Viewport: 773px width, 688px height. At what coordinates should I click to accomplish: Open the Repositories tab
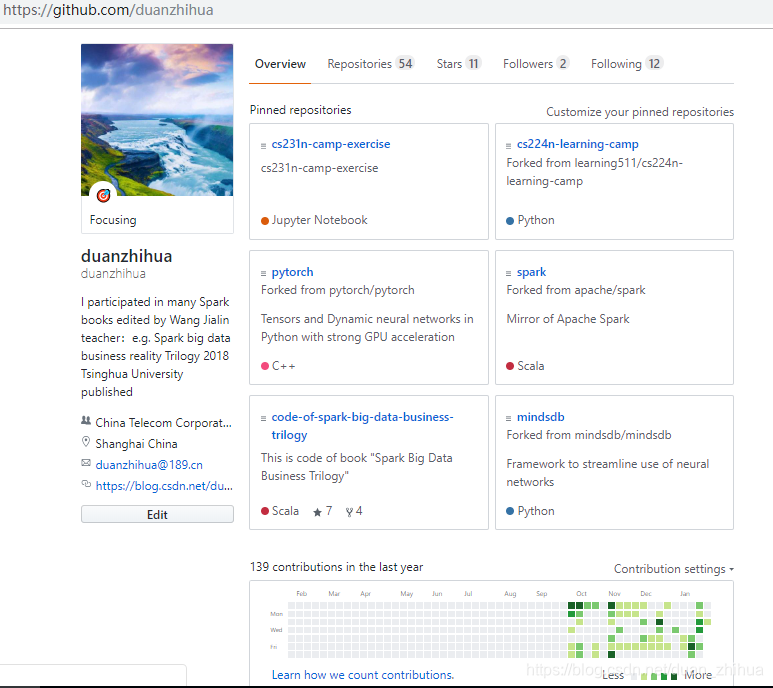pos(371,64)
